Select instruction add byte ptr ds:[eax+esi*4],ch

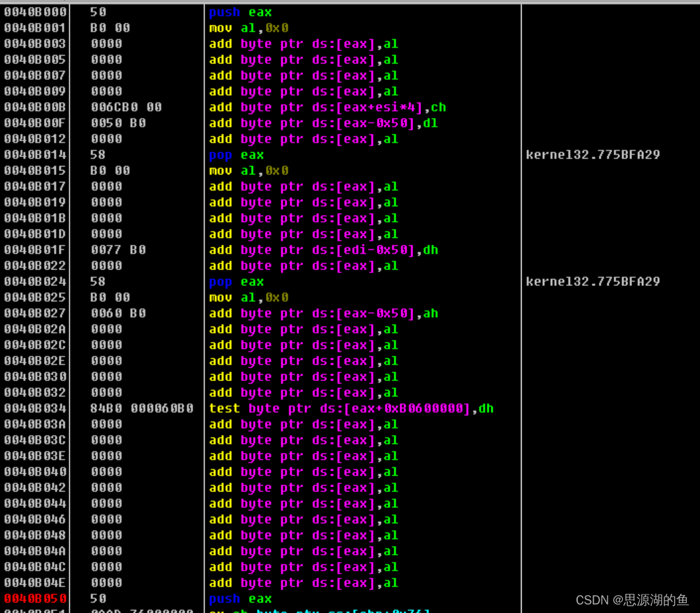[328, 108]
